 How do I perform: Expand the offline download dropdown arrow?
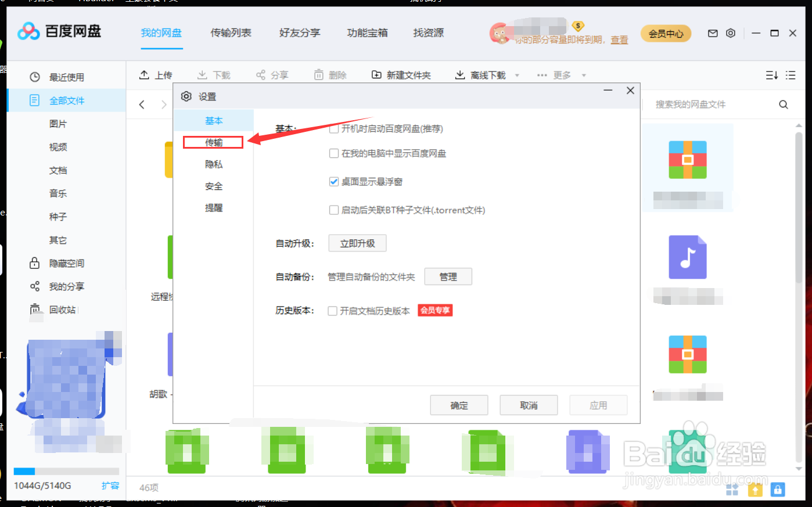tap(517, 75)
